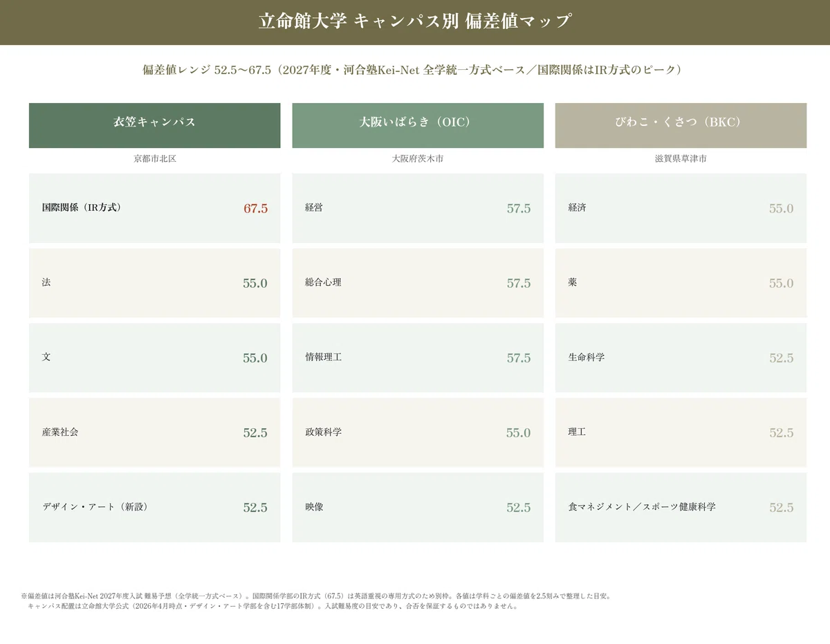The height and width of the screenshot is (644, 830).
Task: Click the 薬 faculty name
Action: (572, 282)
